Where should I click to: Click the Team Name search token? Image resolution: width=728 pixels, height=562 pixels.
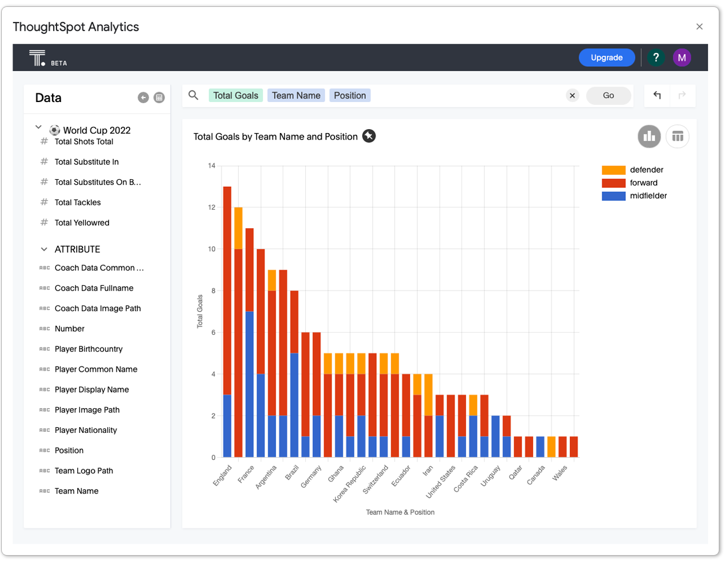point(296,96)
